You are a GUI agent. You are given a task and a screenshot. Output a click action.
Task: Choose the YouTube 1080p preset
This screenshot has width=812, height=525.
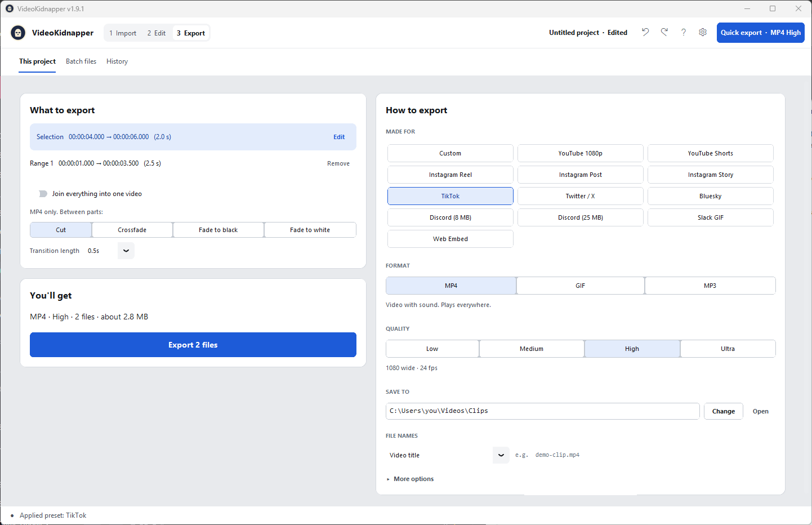tap(581, 153)
